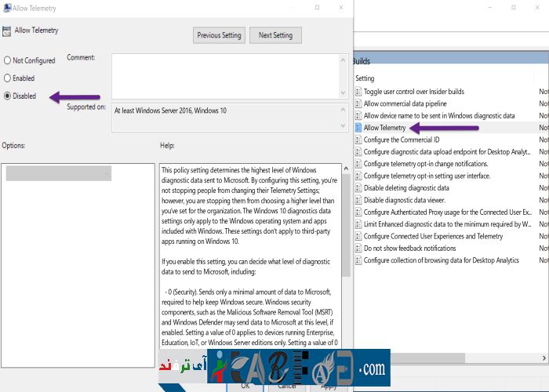The width and height of the screenshot is (549, 392).
Task: Click the Configure the Commercial ID policy icon
Action: (358, 140)
